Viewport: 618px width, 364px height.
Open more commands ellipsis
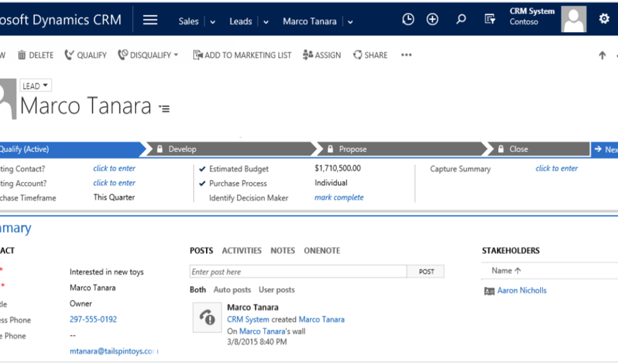point(406,55)
